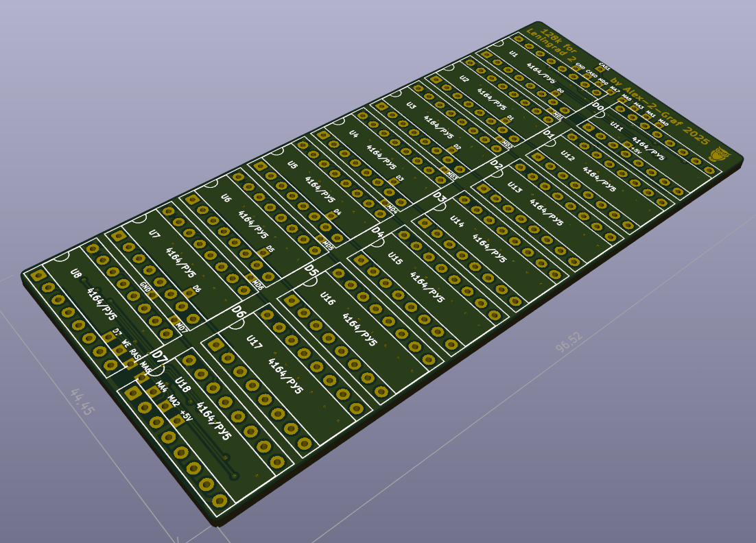This screenshot has width=756, height=543.
Task: Click the D5 silkscreen label
Action: pos(312,271)
